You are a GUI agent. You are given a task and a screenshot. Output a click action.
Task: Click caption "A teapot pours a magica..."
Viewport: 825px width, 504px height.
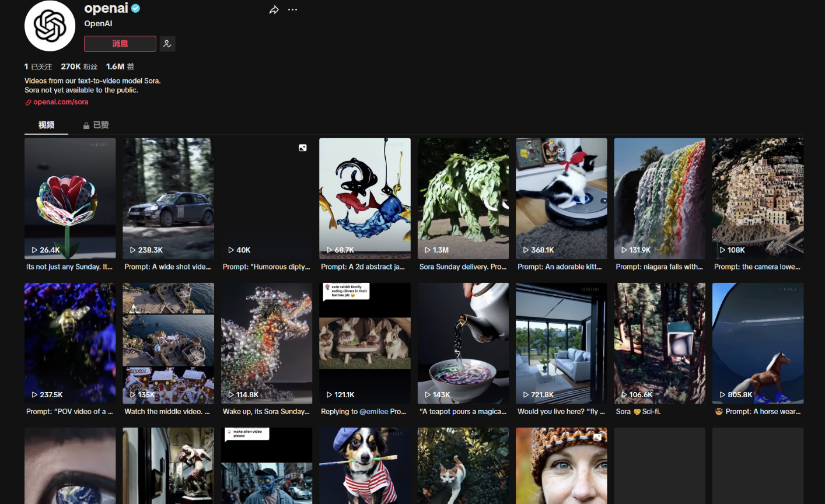[463, 411]
